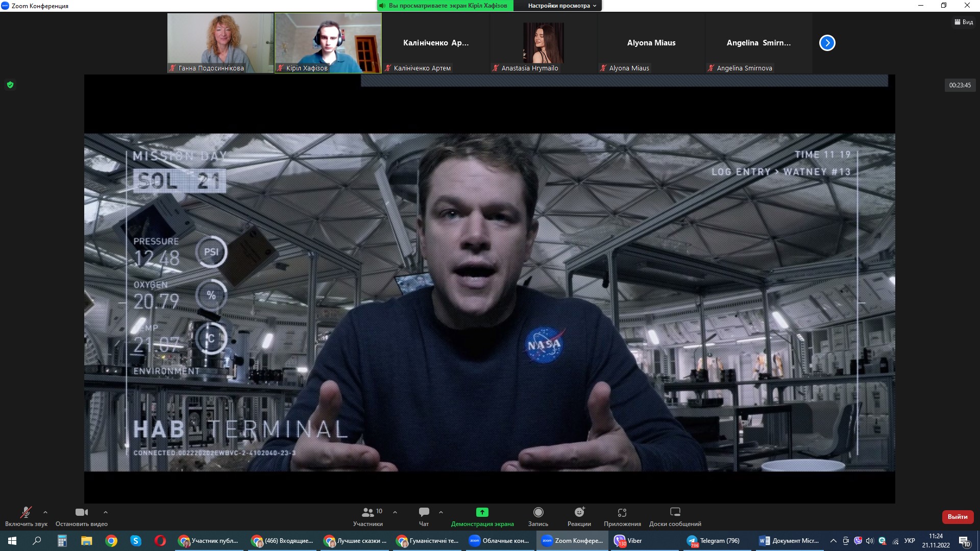Start Демонстрация экрана screen share
Viewport: 980px width, 551px height.
tap(482, 516)
